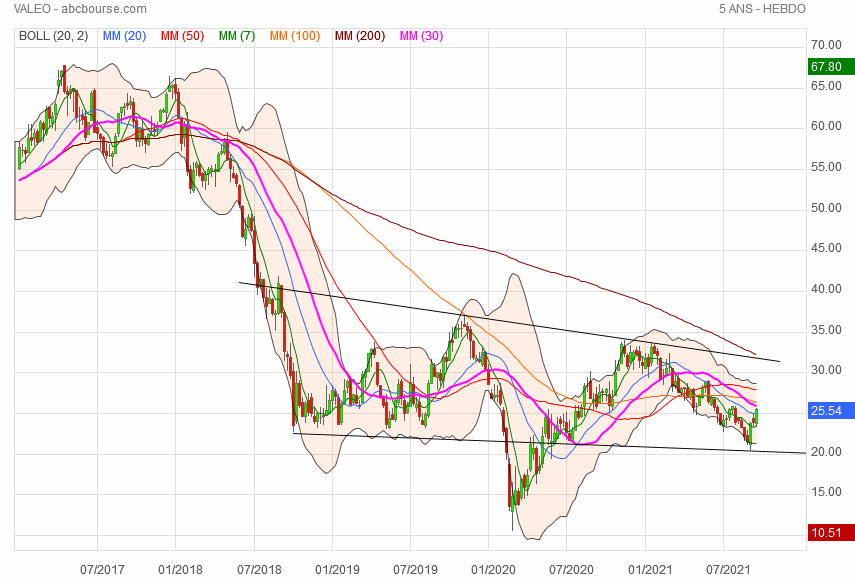Click the 01/2021 date axis label
Viewport: 855px width, 580px height.
(x=650, y=570)
